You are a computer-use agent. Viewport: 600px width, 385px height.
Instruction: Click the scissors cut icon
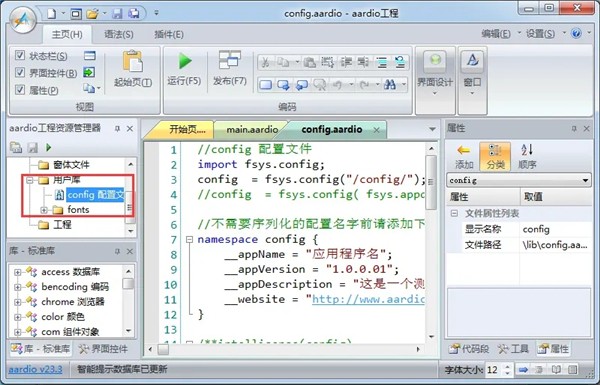click(265, 62)
